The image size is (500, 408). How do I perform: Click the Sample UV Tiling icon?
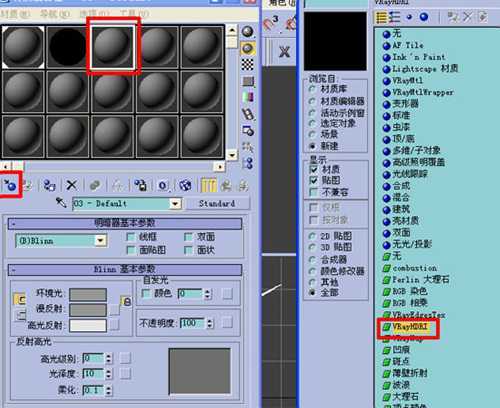(x=248, y=81)
